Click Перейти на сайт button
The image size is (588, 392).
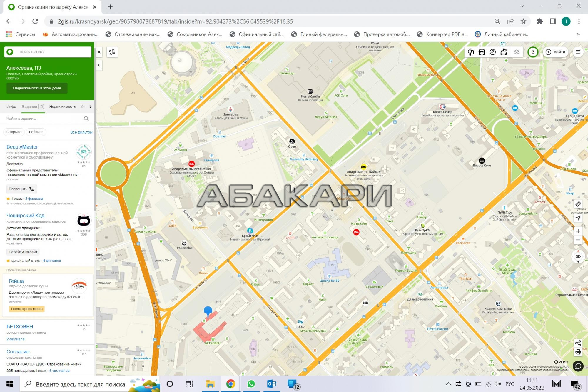coord(23,252)
